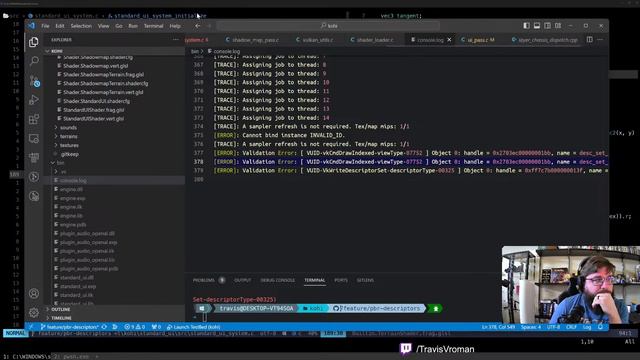
Task: Expand the sounds folder
Action: point(68,127)
